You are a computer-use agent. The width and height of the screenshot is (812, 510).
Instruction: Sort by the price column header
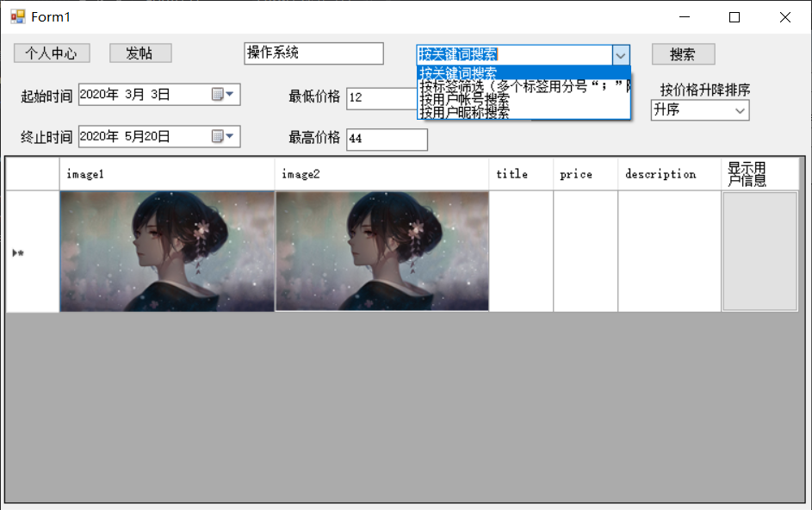click(x=586, y=174)
